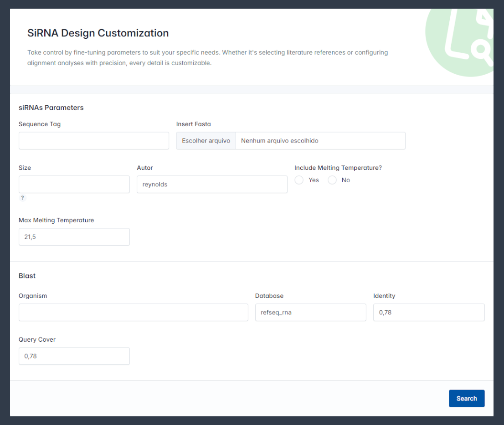Click the Blast section heading
Viewport: 504px width, 425px height.
(27, 276)
